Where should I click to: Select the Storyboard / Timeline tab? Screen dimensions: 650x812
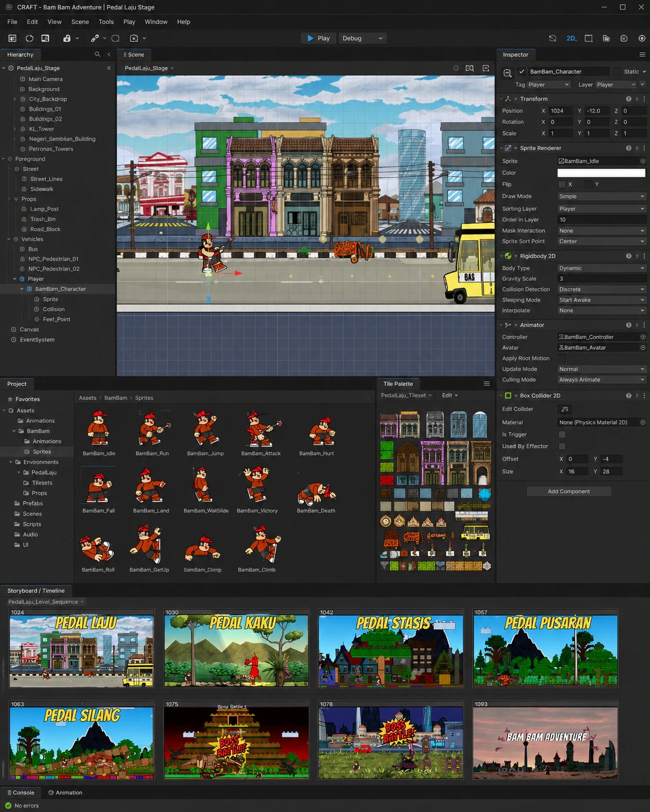[x=36, y=591]
